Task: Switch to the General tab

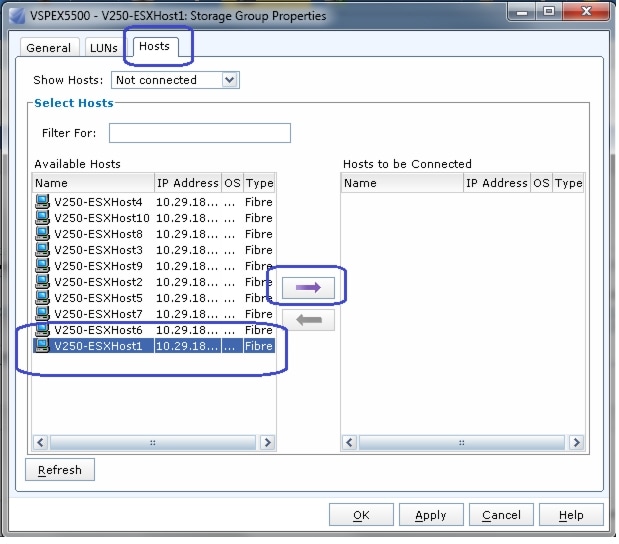Action: [49, 48]
